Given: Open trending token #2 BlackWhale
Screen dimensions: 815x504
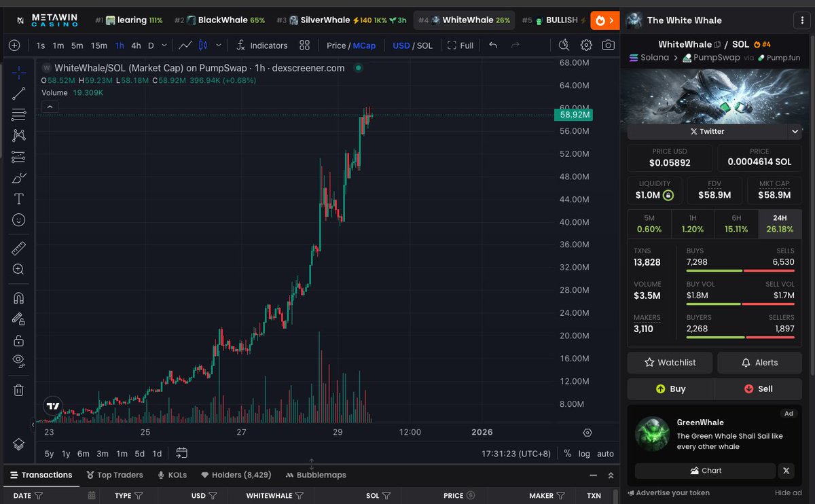Looking at the screenshot, I should (220, 20).
